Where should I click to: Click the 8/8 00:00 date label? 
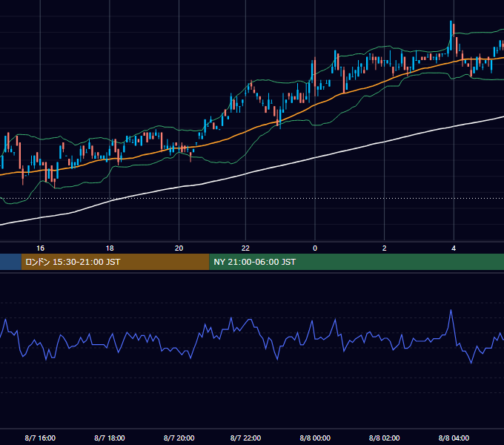pyautogui.click(x=315, y=438)
